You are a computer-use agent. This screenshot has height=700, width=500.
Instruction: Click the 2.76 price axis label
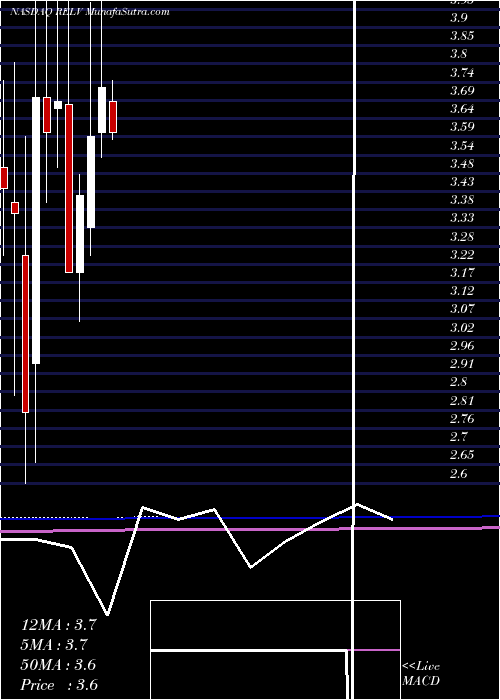tap(462, 419)
